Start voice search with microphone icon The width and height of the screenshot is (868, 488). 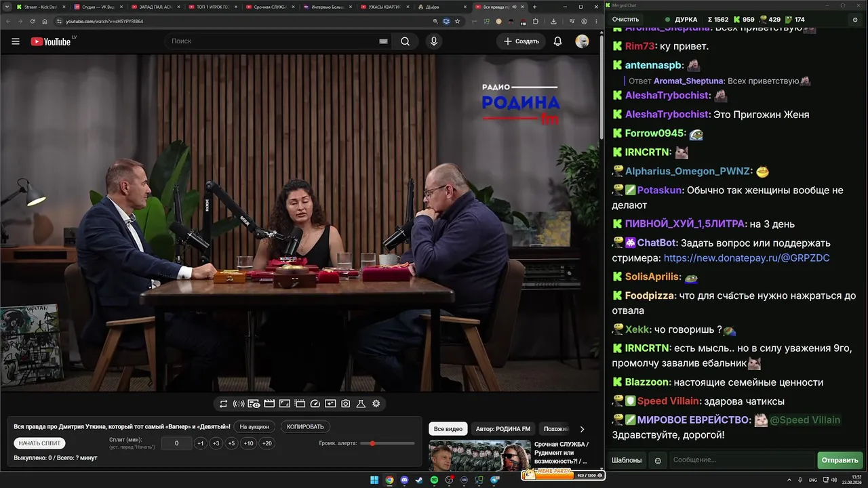click(434, 41)
